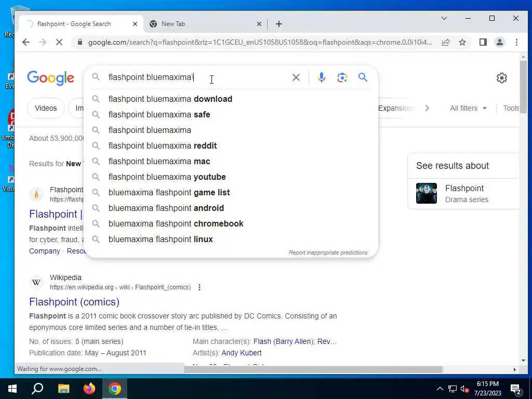The height and width of the screenshot is (399, 532).
Task: Click the Wikipedia favicon beside the result
Action: point(36,282)
